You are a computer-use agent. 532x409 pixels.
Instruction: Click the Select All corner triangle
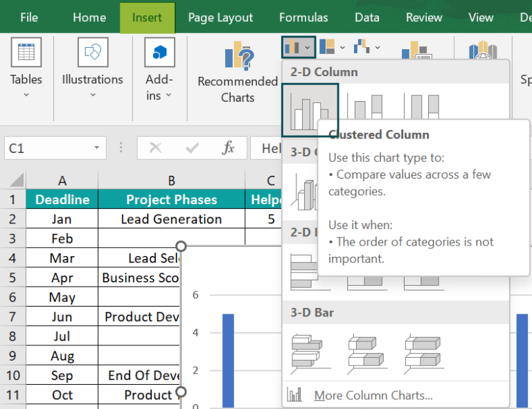15,181
